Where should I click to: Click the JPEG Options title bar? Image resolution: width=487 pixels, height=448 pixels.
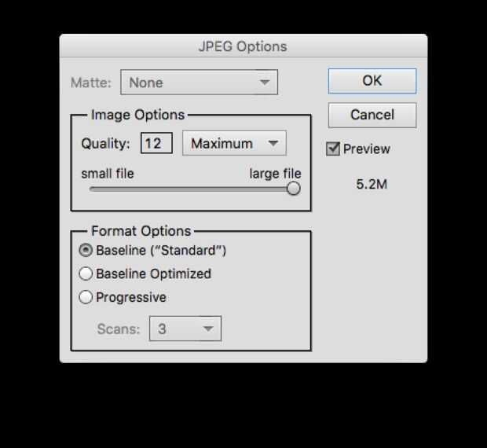tap(243, 46)
